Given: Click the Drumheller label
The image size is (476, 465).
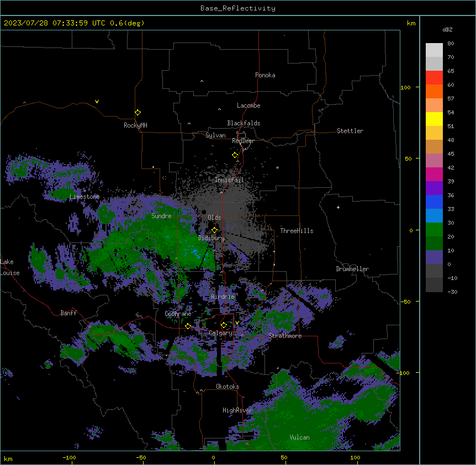Looking at the screenshot, I should (352, 269).
